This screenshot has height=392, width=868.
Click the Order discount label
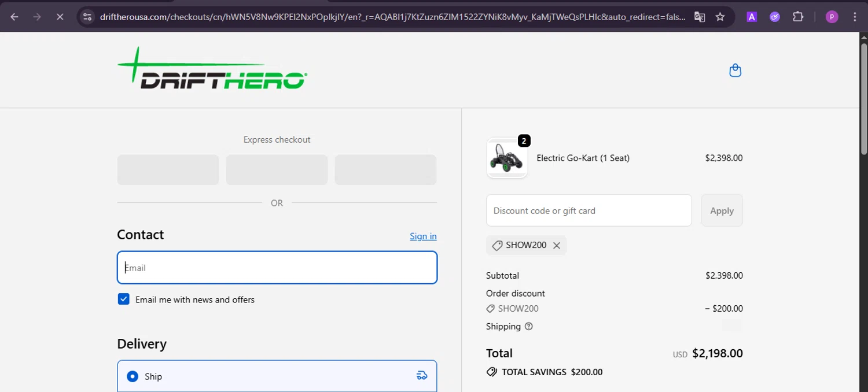tap(515, 293)
